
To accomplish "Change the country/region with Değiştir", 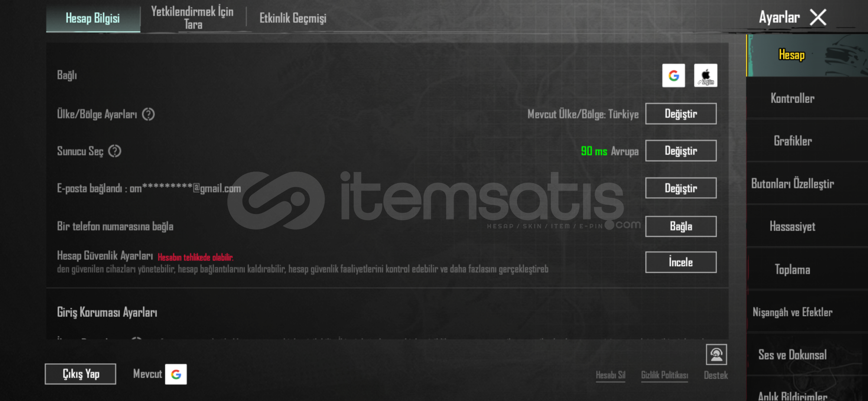I will coord(681,114).
